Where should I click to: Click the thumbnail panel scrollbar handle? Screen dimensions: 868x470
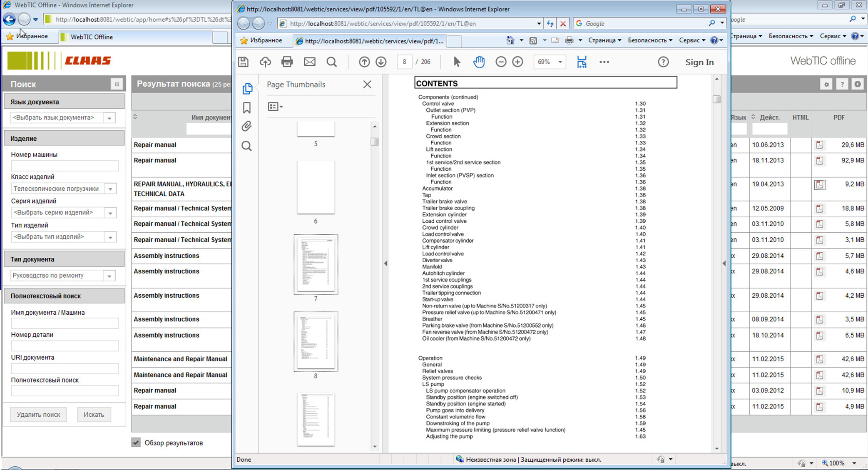click(375, 142)
